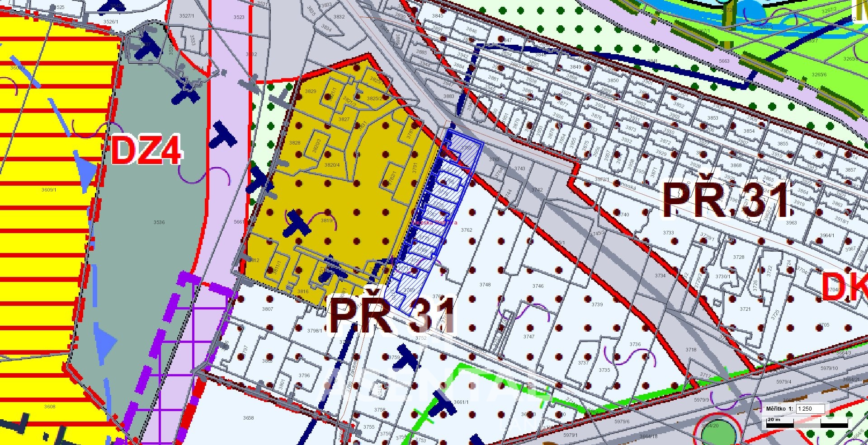Select parcel 3609/1 in yellow striped zone
The width and height of the screenshot is (868, 445).
[x=49, y=190]
